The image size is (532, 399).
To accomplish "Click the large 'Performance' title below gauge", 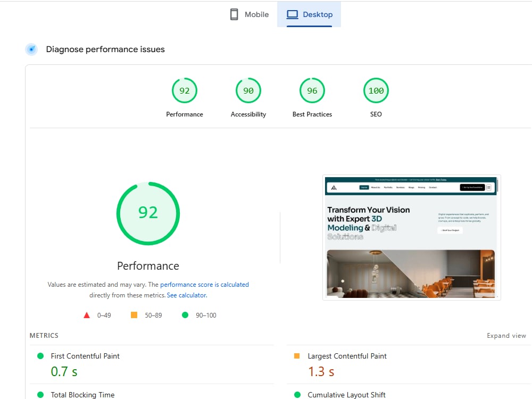I will point(148,265).
